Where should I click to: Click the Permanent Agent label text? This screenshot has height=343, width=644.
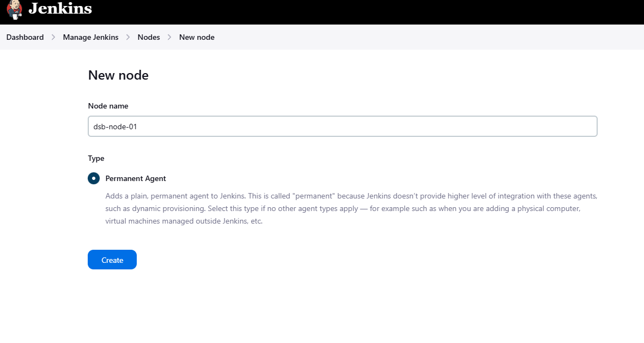point(136,178)
